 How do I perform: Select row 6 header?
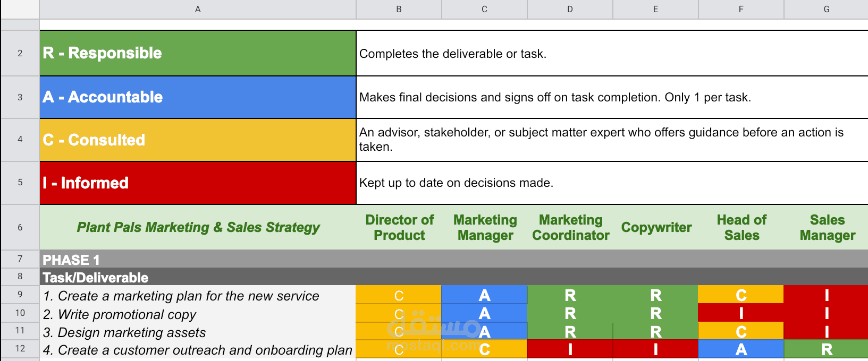[20, 227]
